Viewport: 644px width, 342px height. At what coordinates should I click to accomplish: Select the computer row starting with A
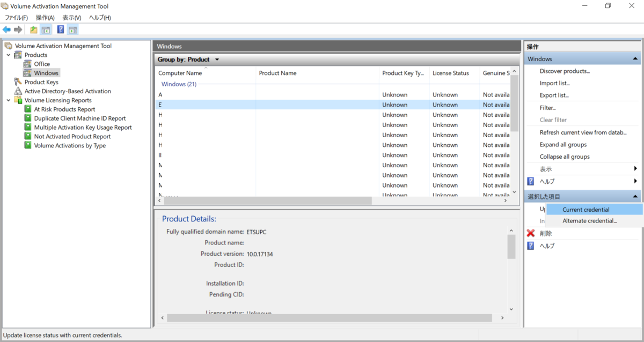coord(332,95)
